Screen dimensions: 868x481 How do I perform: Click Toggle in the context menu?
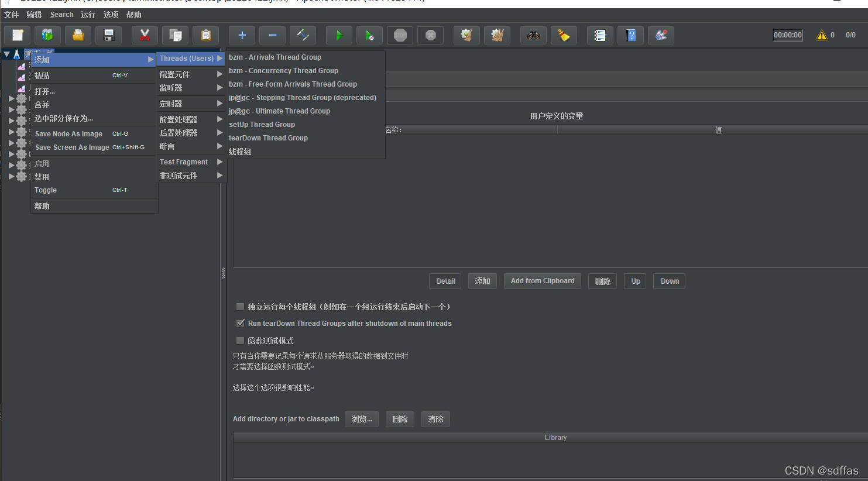click(94, 190)
